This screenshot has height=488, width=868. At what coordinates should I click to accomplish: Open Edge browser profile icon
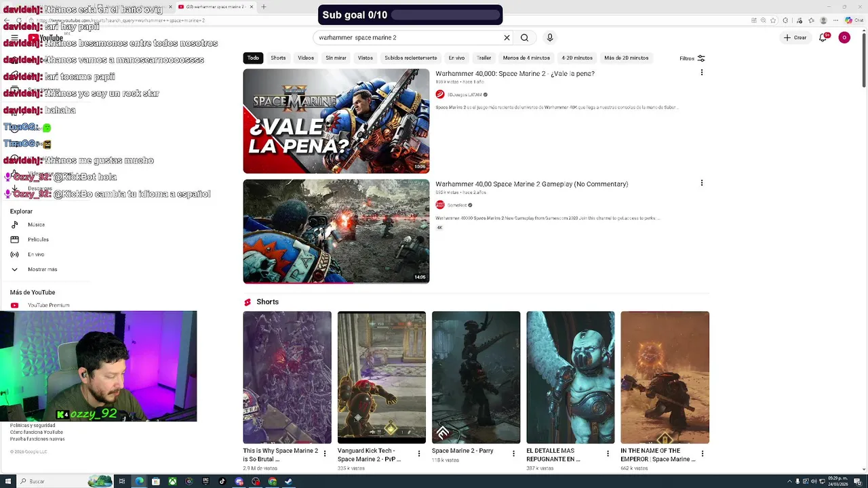[x=823, y=20]
